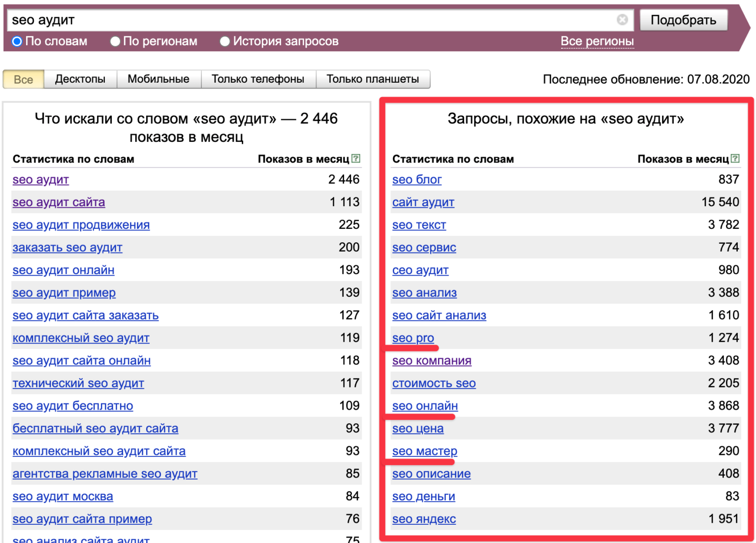Open the 'seo аудит сайта заказать' link
This screenshot has width=756, height=543.
86,316
